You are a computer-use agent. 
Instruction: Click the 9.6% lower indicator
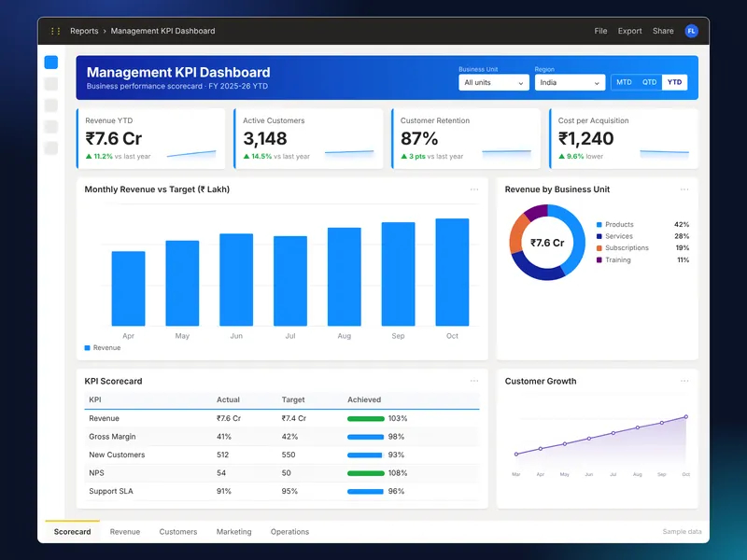[581, 156]
